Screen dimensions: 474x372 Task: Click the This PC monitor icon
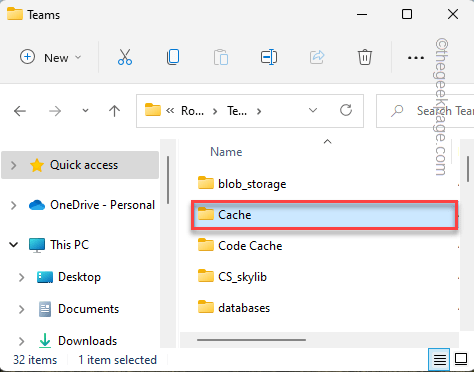tap(37, 245)
